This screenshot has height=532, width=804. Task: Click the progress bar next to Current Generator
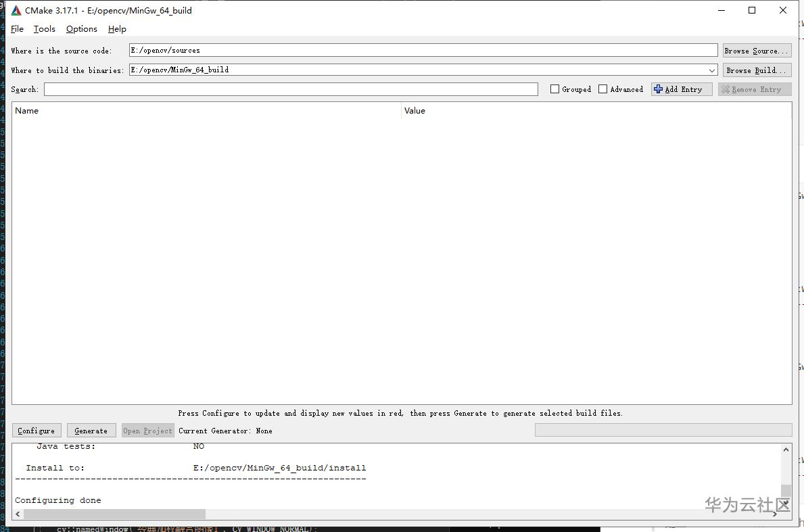click(663, 430)
